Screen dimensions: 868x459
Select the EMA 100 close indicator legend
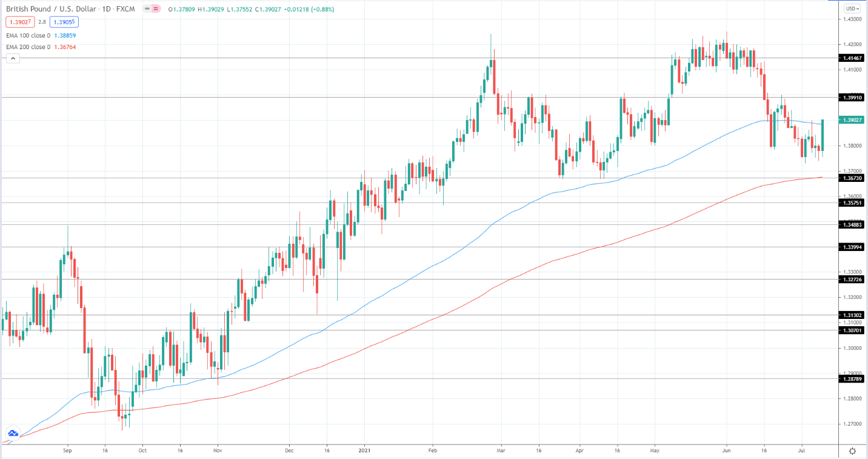click(x=28, y=36)
